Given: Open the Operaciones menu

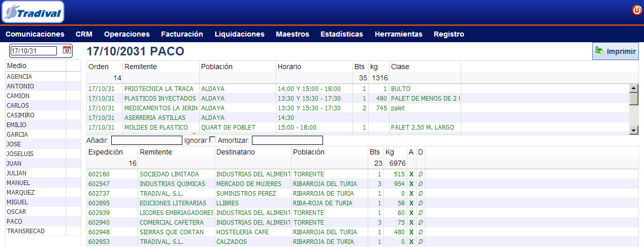Looking at the screenshot, I should [x=126, y=34].
